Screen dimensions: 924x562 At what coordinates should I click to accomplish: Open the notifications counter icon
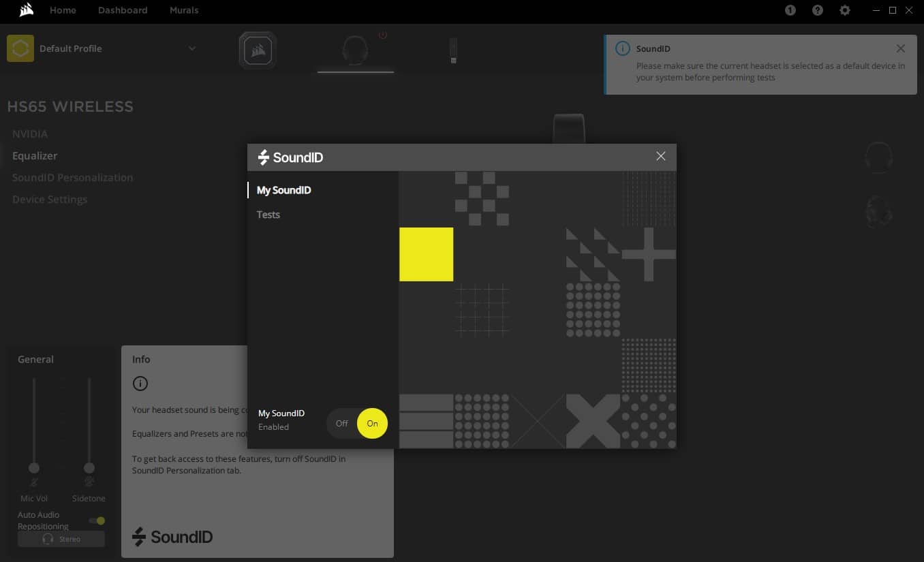coord(790,10)
